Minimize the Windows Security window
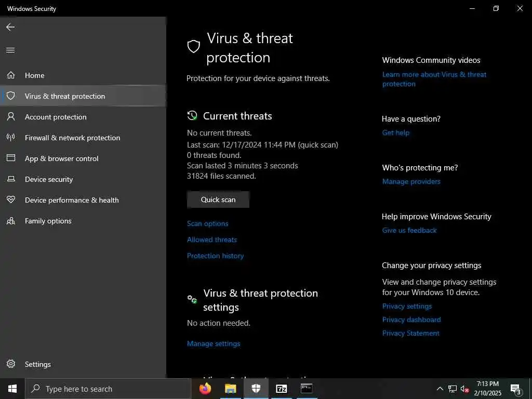The image size is (532, 399). 472,8
